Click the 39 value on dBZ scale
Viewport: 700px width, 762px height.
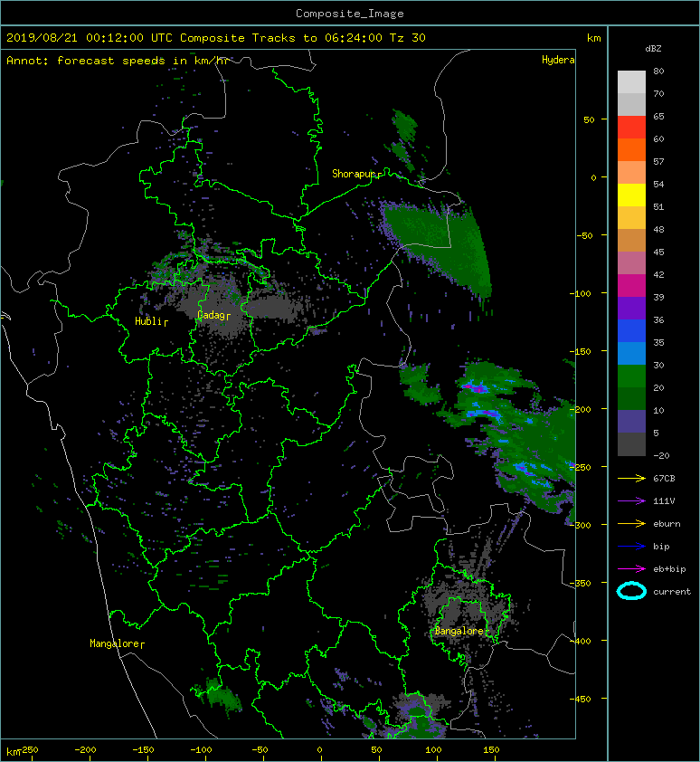tap(658, 297)
